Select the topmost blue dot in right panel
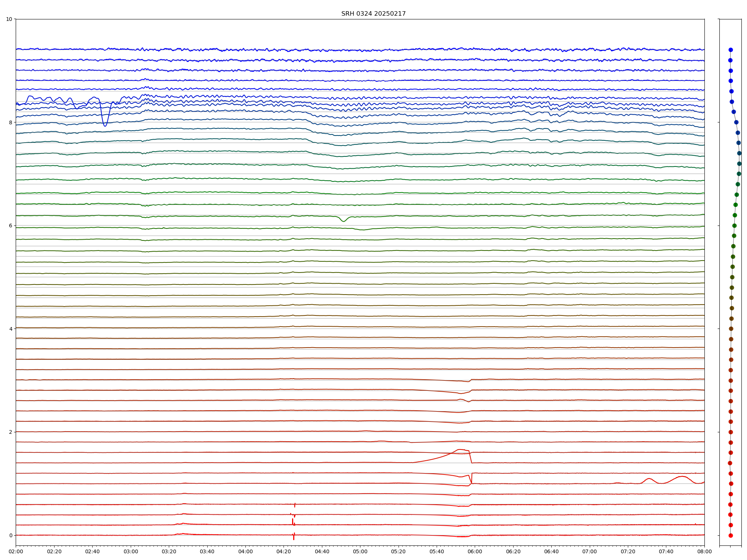747x560 pixels. pos(731,50)
